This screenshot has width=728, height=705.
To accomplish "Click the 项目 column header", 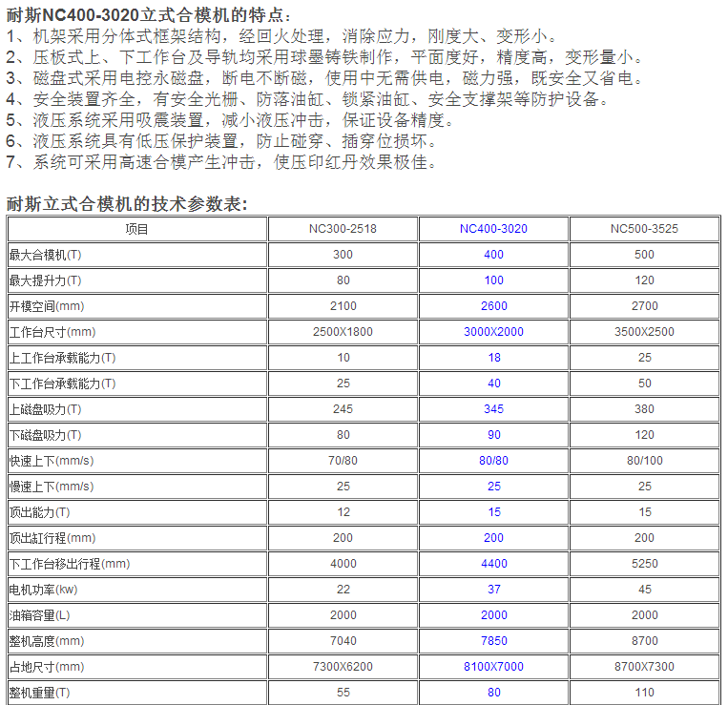I will [x=137, y=229].
